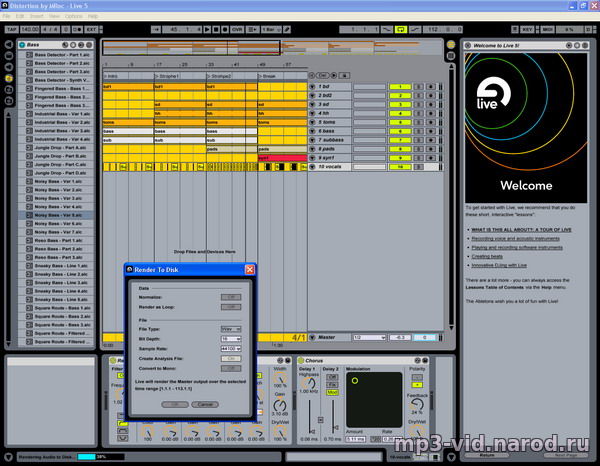Unfold the 1 bd track

click(312, 87)
